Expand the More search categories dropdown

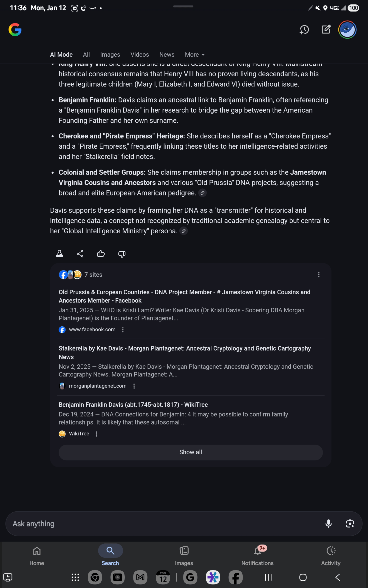tap(194, 54)
